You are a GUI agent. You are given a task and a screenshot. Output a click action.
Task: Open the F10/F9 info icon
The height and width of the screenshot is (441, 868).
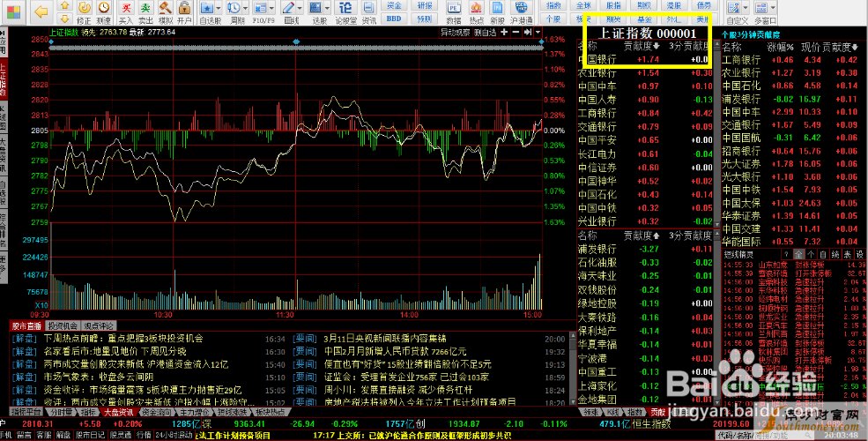point(262,8)
